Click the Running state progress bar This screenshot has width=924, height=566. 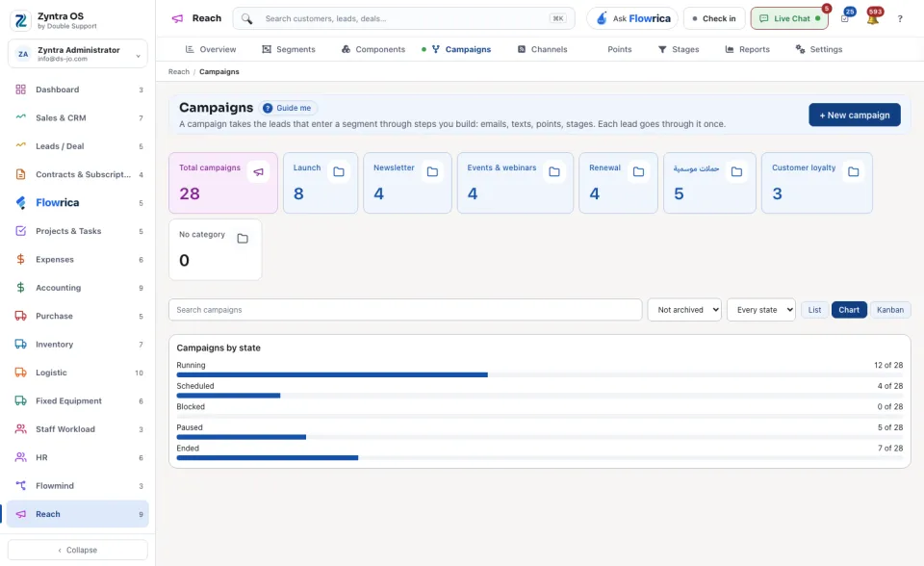tap(540, 374)
